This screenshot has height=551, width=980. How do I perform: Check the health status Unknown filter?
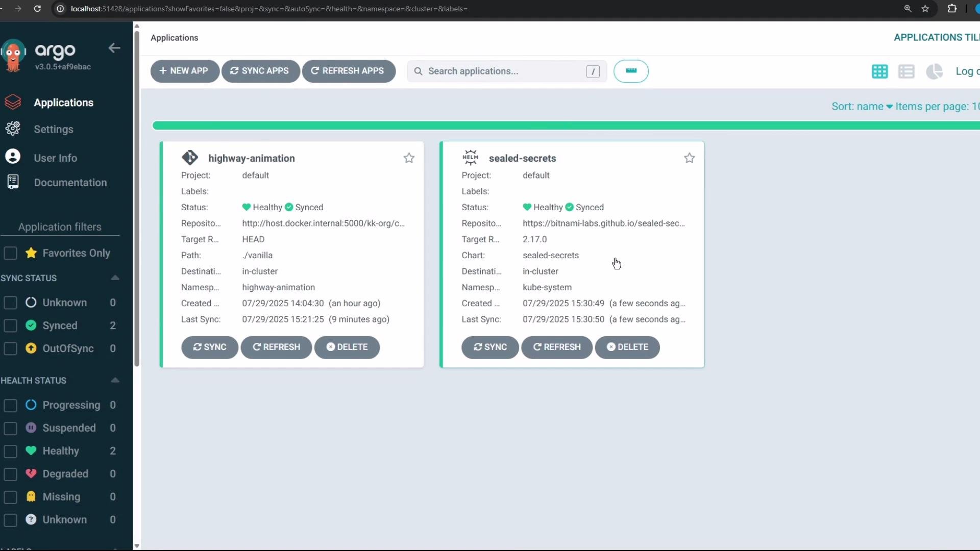(x=11, y=520)
